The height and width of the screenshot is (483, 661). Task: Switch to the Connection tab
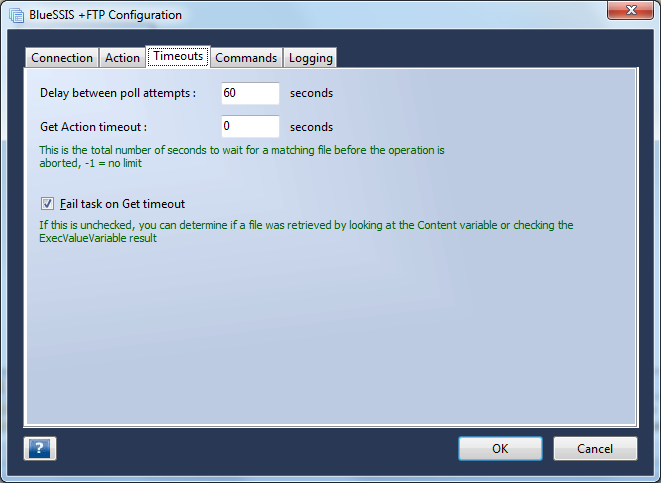tap(62, 58)
